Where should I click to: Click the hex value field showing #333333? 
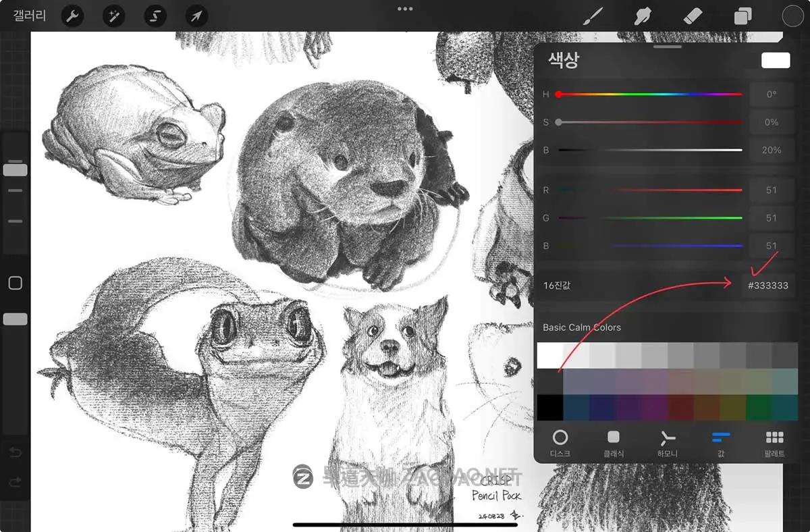[x=769, y=286]
